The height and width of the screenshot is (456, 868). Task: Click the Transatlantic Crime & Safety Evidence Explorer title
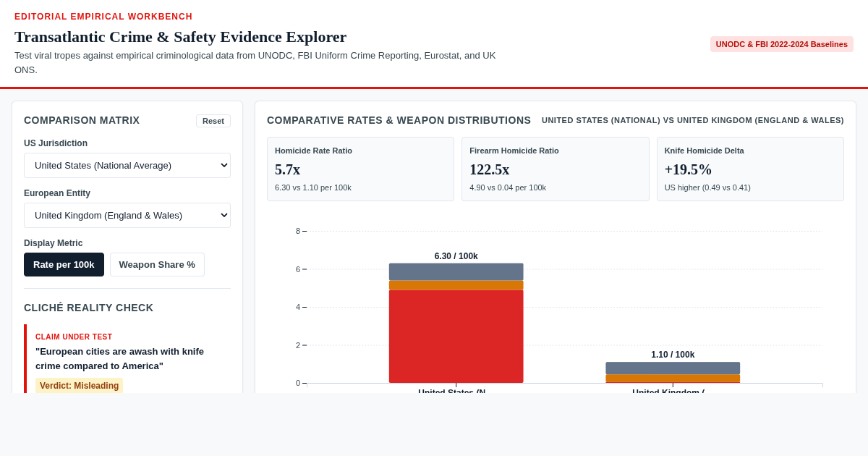click(x=181, y=36)
